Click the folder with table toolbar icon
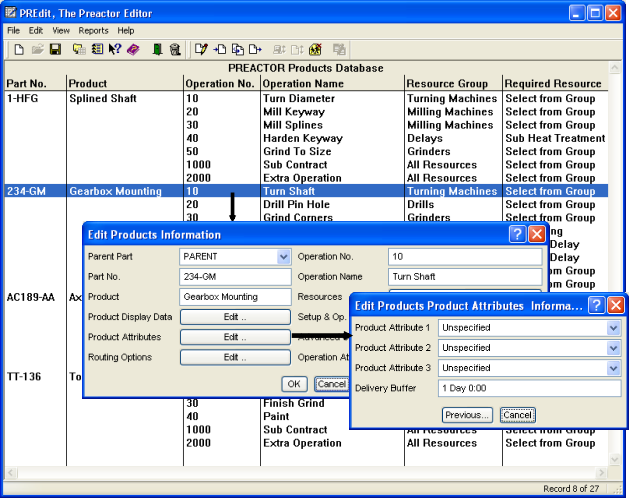 click(x=79, y=49)
